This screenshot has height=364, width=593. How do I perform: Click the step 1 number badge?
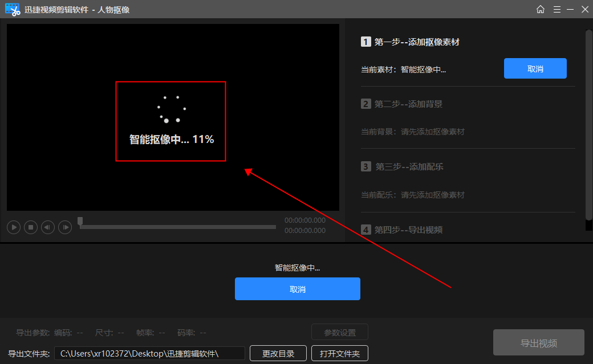click(x=365, y=42)
